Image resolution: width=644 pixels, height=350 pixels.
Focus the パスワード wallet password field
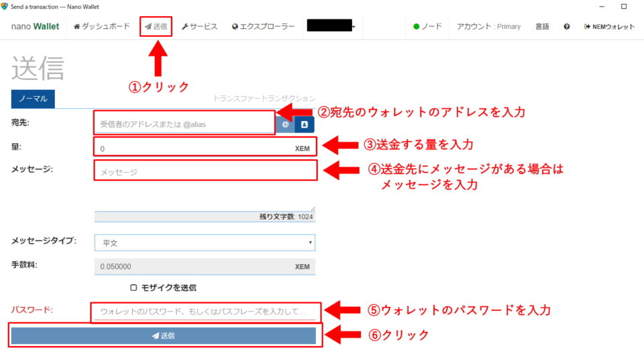click(x=205, y=311)
